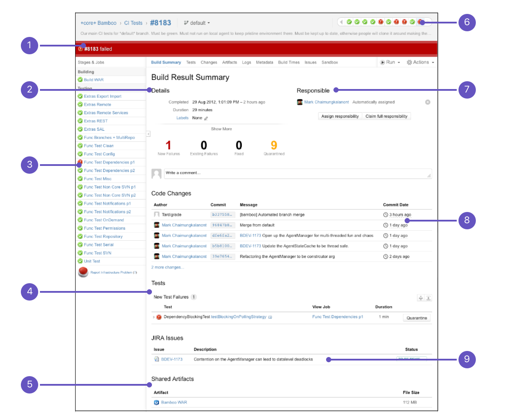Select the Metadata tab
This screenshot has width=521, height=420.
(264, 63)
